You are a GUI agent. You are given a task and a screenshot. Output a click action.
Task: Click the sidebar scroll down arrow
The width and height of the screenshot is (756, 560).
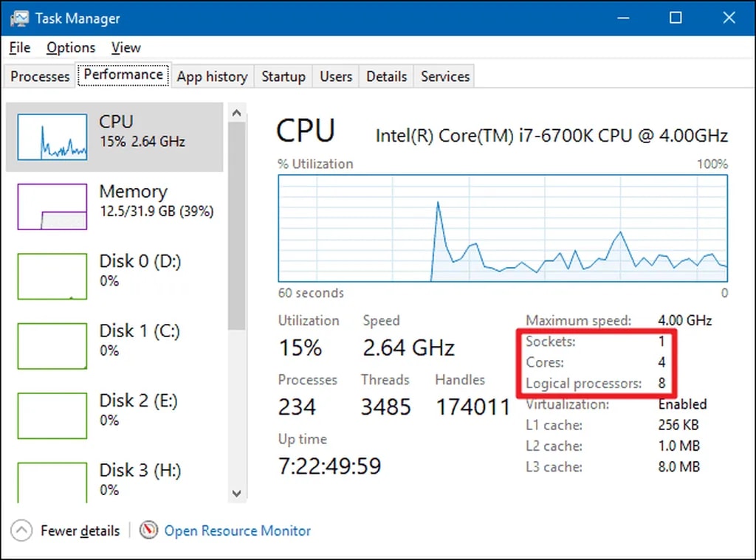(237, 494)
